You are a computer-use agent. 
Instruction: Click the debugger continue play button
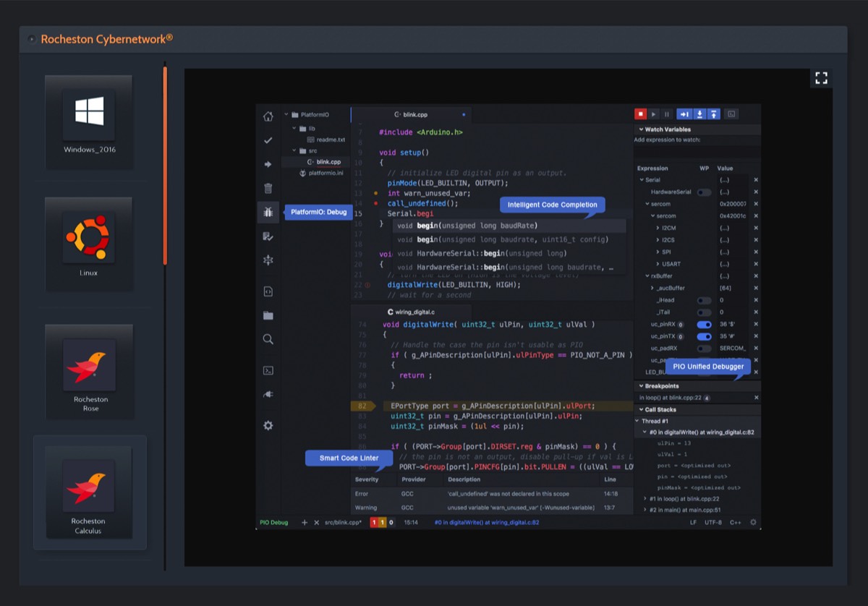click(x=653, y=114)
